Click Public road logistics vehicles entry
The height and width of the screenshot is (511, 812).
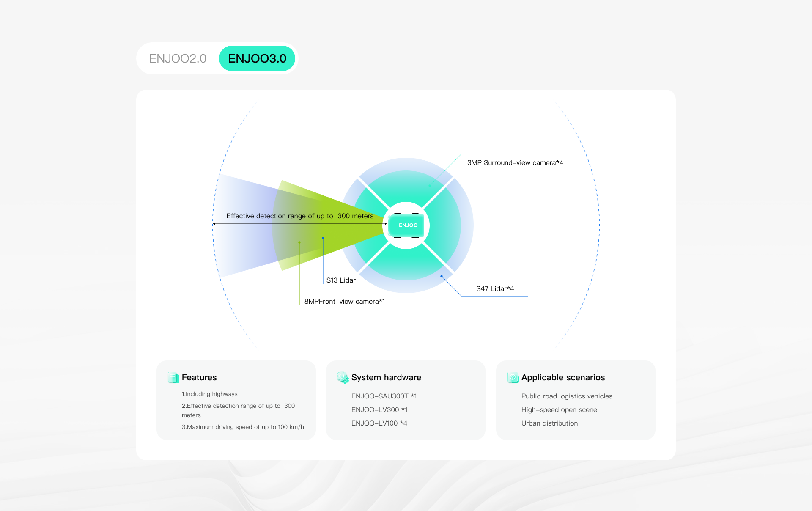pyautogui.click(x=567, y=396)
